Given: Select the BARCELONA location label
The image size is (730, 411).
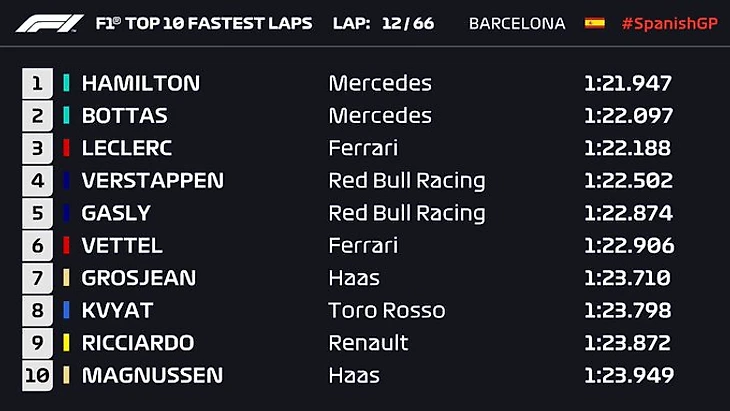Looking at the screenshot, I should click(x=517, y=23).
